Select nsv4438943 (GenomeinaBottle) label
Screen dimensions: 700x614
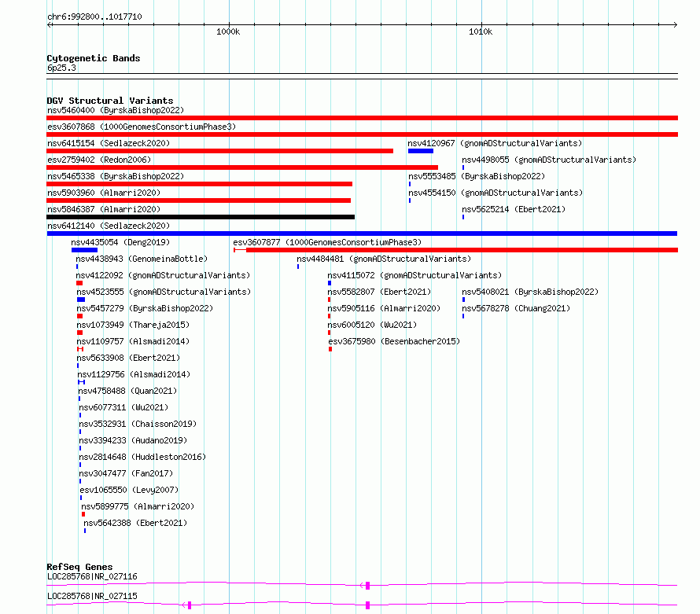(x=142, y=259)
